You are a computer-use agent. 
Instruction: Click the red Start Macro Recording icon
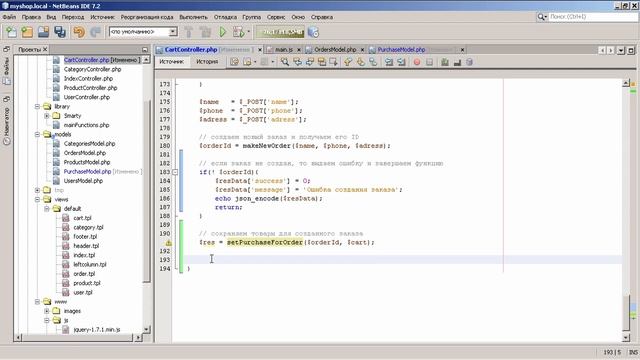pyautogui.click(x=417, y=62)
